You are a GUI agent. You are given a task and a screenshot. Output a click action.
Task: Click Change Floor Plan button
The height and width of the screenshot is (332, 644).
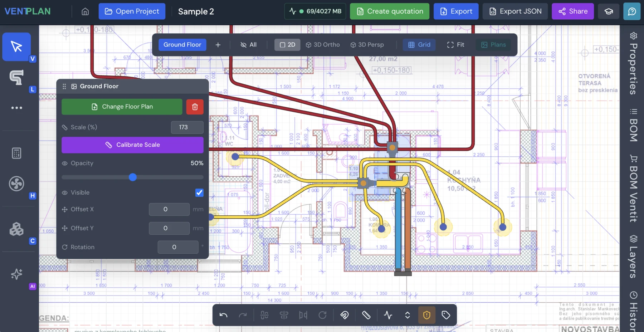click(x=122, y=107)
